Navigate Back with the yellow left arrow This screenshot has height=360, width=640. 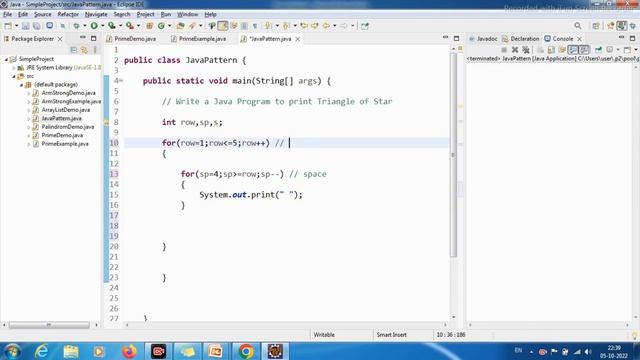click(x=326, y=26)
